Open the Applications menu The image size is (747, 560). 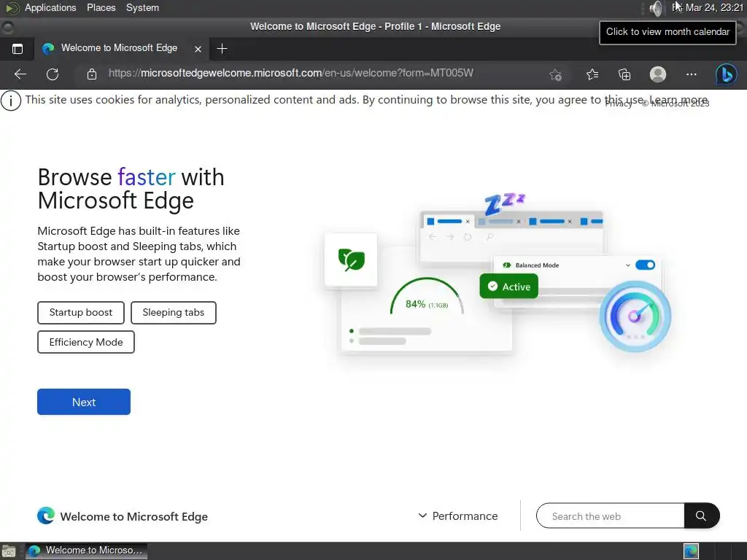[50, 7]
